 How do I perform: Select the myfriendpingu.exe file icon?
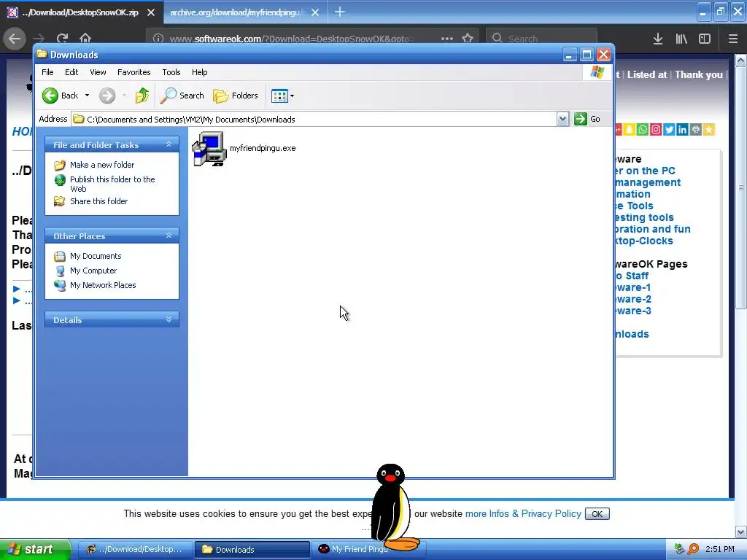click(209, 149)
